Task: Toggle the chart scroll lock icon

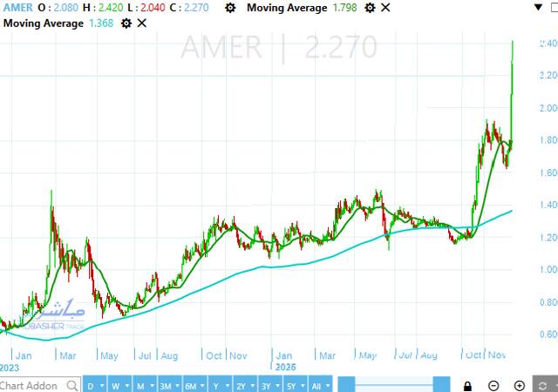Action: pos(468,385)
